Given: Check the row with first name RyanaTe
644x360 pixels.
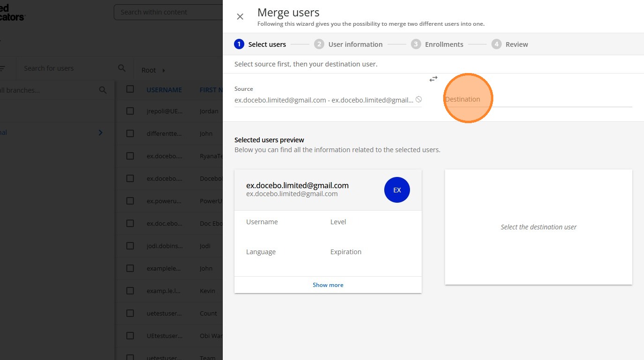Looking at the screenshot, I should [130, 156].
